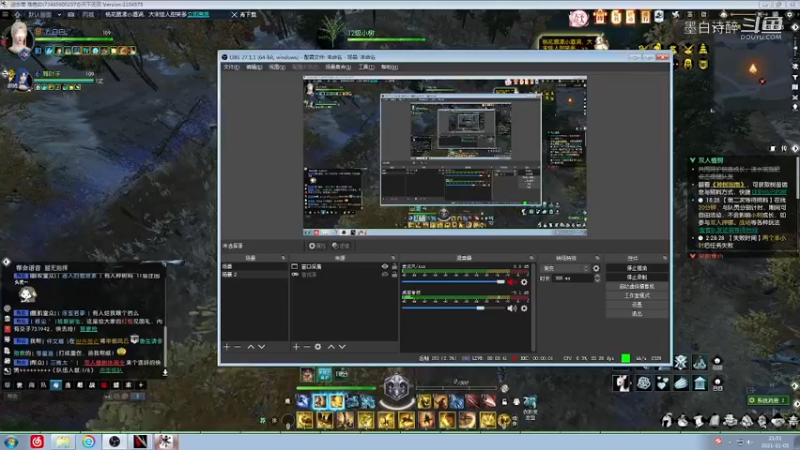Mute the Desktop Audio speaker
The image size is (800, 450).
click(x=512, y=308)
